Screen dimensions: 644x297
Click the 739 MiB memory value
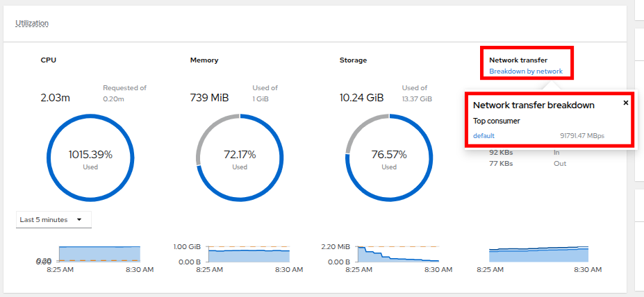(x=208, y=98)
